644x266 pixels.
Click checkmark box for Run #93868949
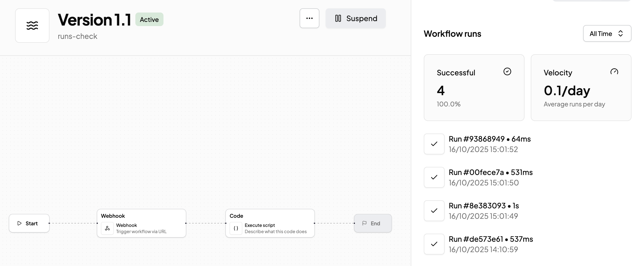(x=434, y=144)
